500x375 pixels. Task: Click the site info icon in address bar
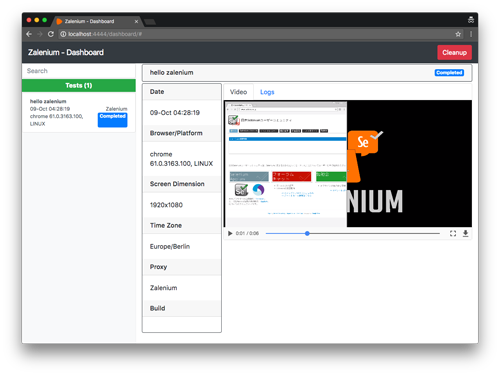click(63, 34)
